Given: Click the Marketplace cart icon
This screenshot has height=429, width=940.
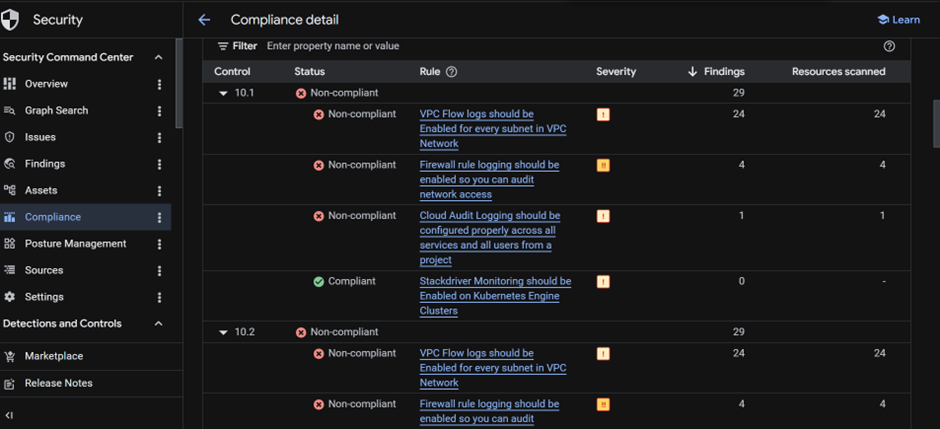Looking at the screenshot, I should click(10, 356).
